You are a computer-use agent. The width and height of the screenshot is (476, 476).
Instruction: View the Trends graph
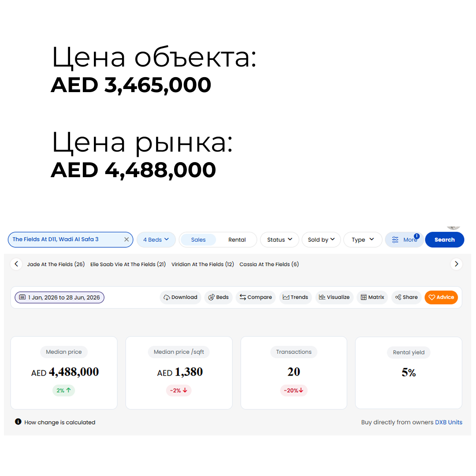tap(295, 297)
